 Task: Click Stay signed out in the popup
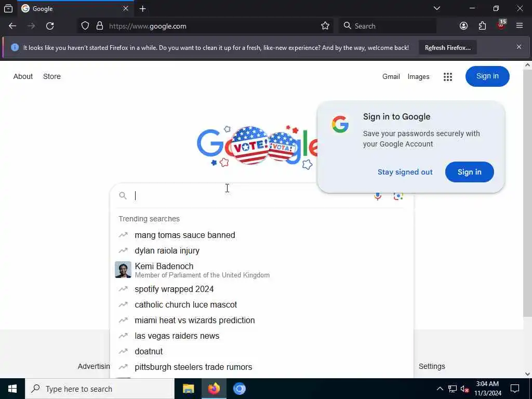pyautogui.click(x=405, y=172)
